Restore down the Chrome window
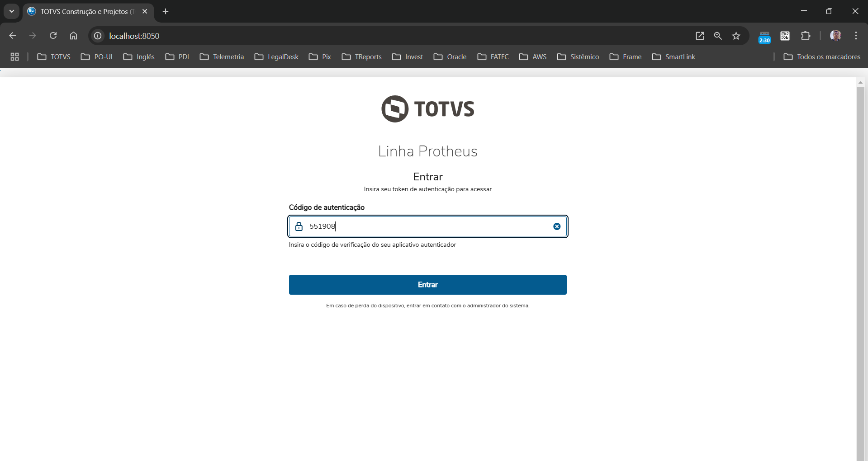 tap(829, 11)
